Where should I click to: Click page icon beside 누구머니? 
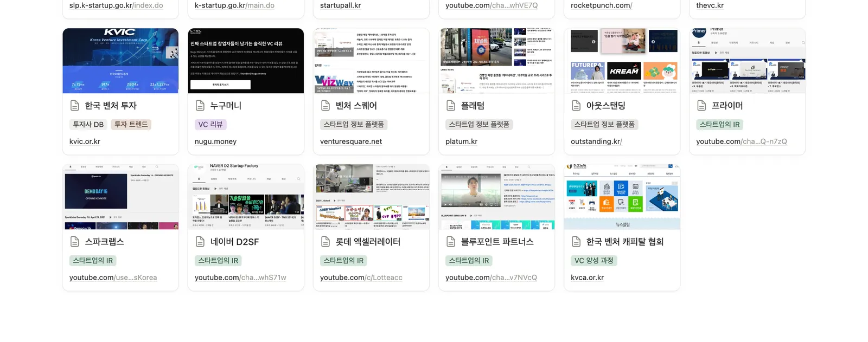pyautogui.click(x=200, y=106)
